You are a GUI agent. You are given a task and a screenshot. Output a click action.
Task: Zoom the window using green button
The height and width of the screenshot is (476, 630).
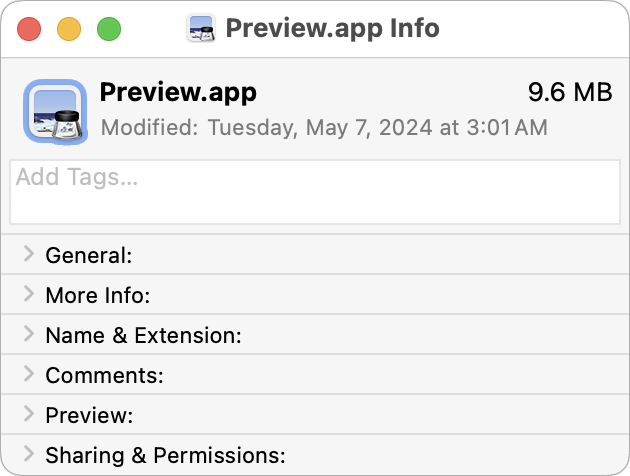pos(109,29)
